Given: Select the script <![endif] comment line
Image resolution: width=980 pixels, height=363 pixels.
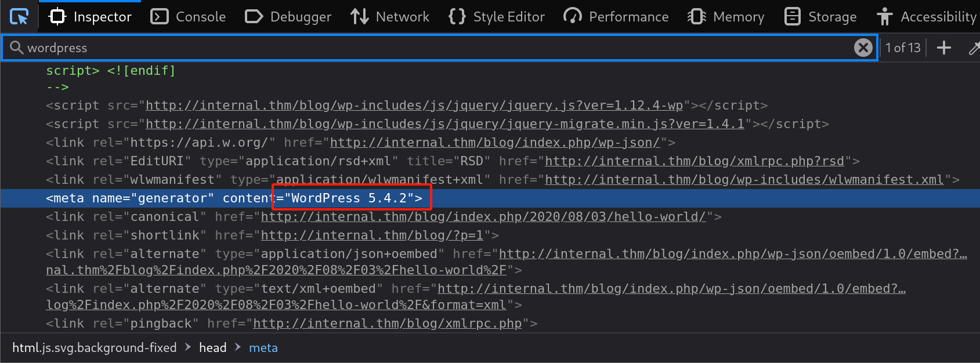Looking at the screenshot, I should click(110, 71).
